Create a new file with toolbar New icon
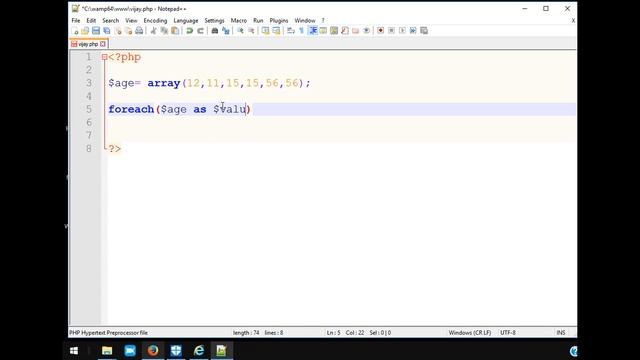Viewport: 640px width, 360px height. [x=75, y=31]
